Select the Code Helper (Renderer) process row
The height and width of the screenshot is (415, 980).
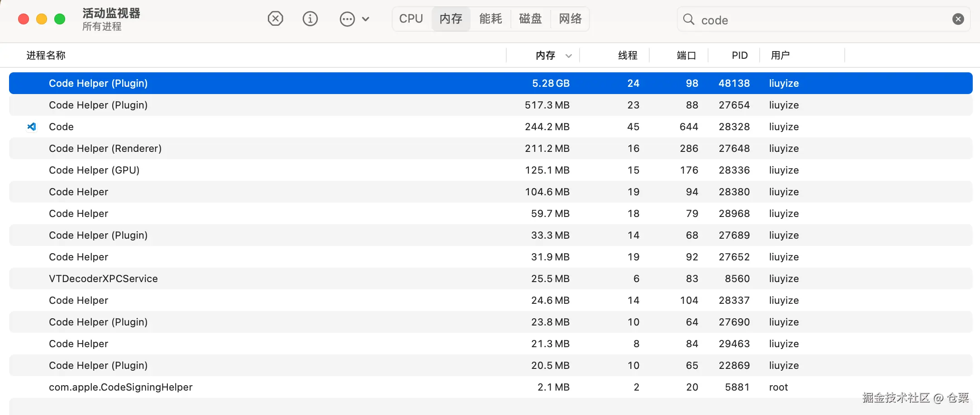(x=490, y=148)
